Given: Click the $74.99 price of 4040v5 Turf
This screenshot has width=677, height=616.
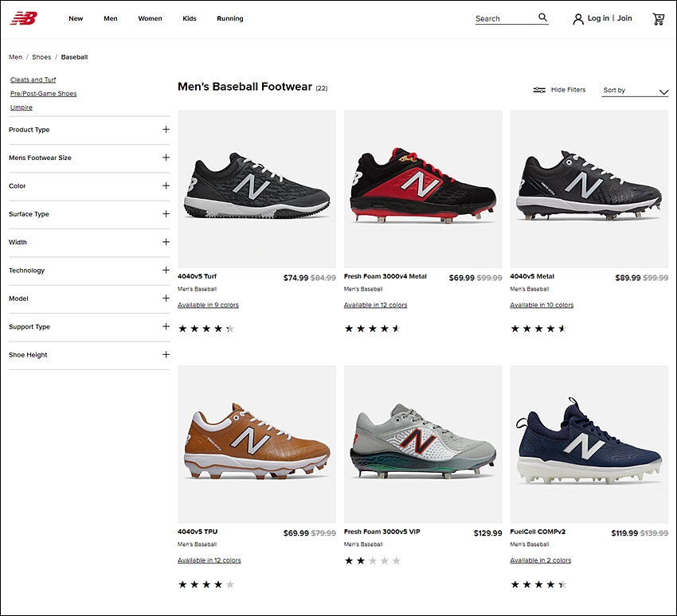Looking at the screenshot, I should pyautogui.click(x=295, y=278).
